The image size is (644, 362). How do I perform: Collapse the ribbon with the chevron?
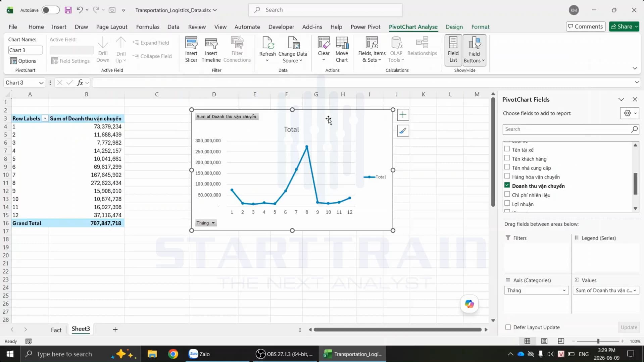(635, 68)
